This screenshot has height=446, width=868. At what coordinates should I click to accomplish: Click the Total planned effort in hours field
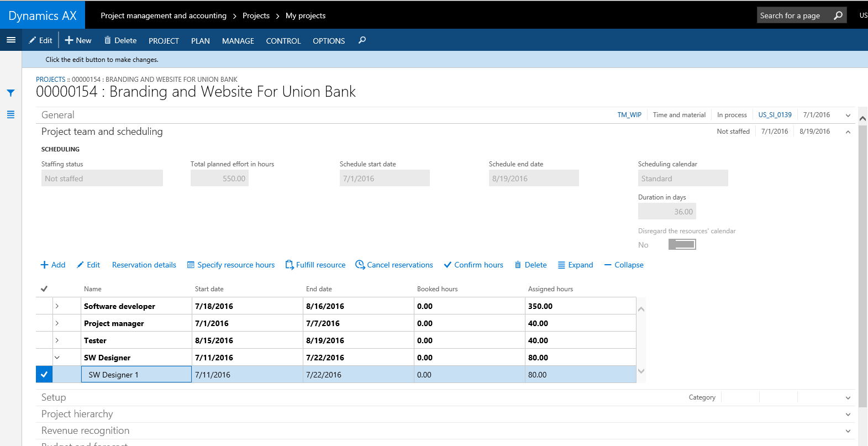(x=219, y=178)
